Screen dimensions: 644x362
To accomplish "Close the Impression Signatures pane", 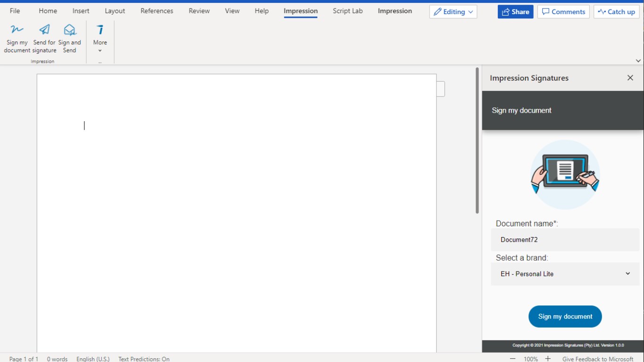I will [x=630, y=78].
